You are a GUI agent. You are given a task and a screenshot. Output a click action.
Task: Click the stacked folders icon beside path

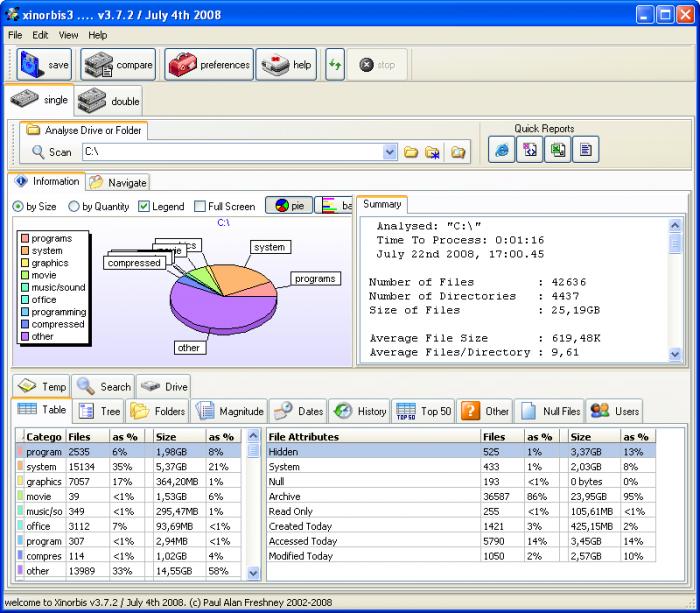click(458, 152)
